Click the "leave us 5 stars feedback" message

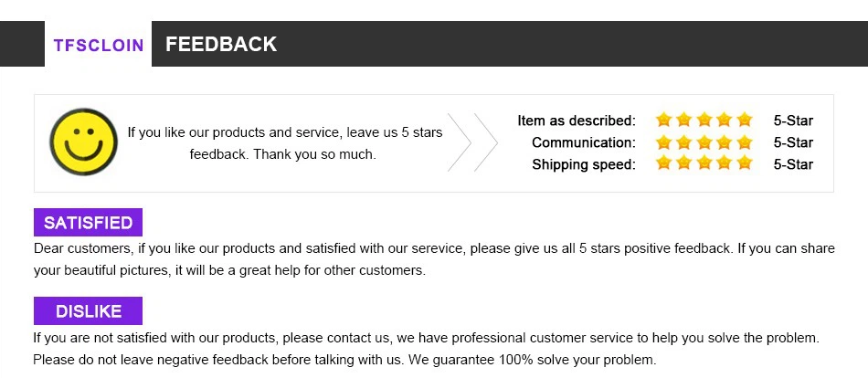pyautogui.click(x=284, y=143)
